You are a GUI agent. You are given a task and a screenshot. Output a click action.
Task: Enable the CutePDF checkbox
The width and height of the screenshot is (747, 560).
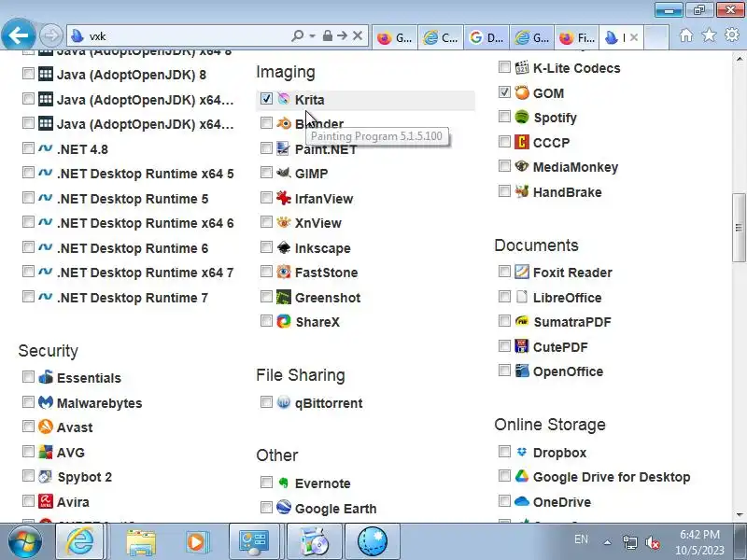pyautogui.click(x=504, y=346)
